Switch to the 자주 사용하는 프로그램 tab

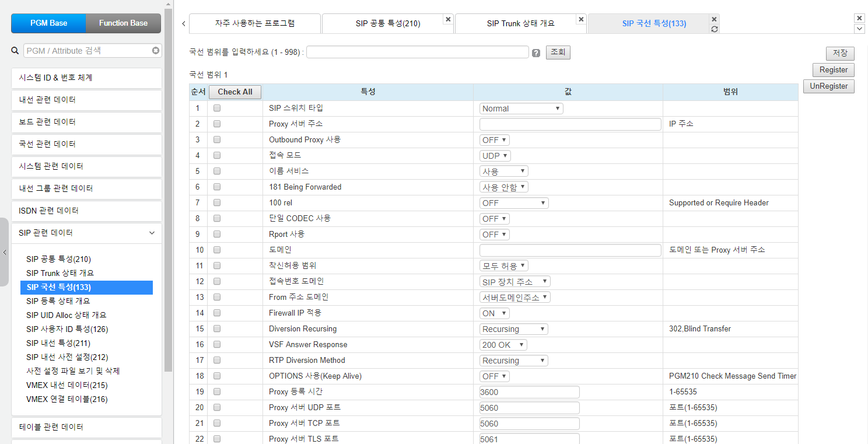[x=255, y=23]
